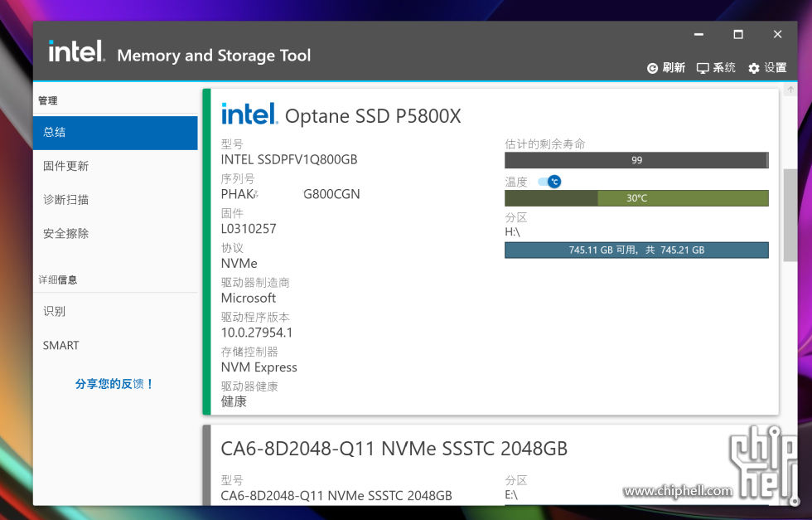Viewport: 812px width, 520px height.
Task: Click SSSTC model value under 型号
Action: pos(336,496)
